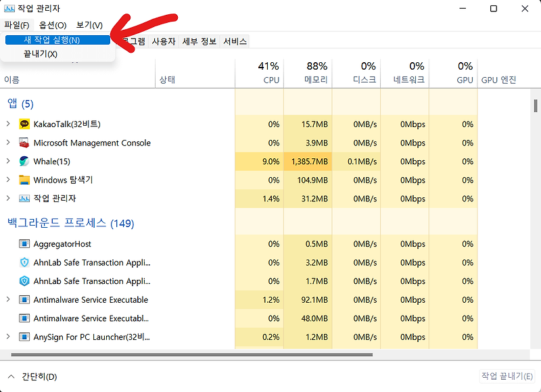Expand the Whale(15) process group
Screen dimensions: 541x392
(x=8, y=161)
